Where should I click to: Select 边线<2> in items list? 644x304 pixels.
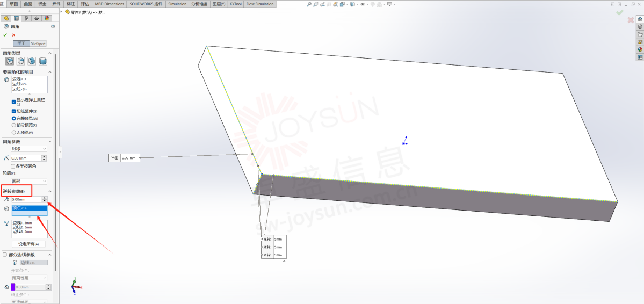pyautogui.click(x=19, y=84)
